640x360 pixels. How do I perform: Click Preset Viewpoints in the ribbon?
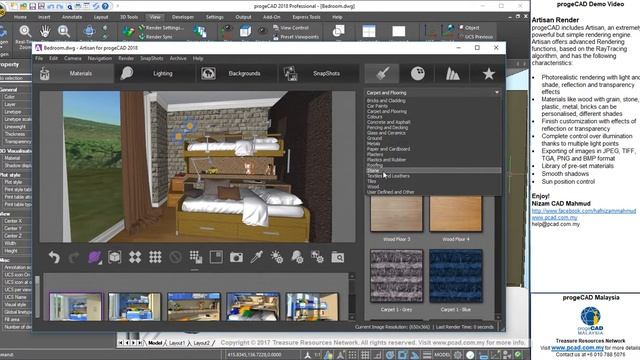pos(296,37)
